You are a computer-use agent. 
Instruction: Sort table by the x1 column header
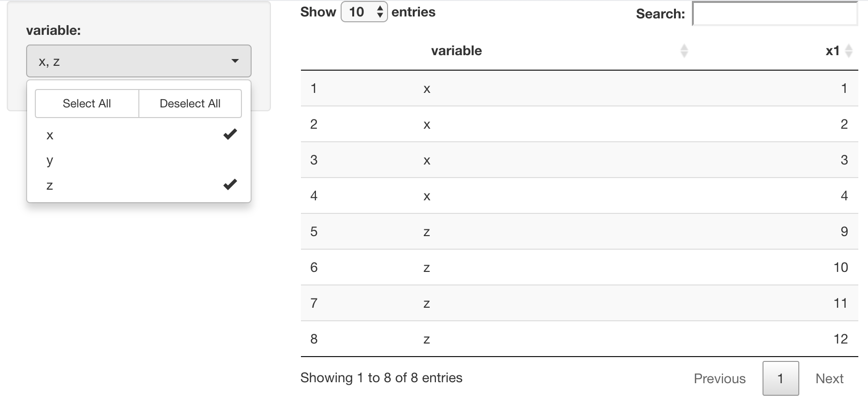point(832,51)
